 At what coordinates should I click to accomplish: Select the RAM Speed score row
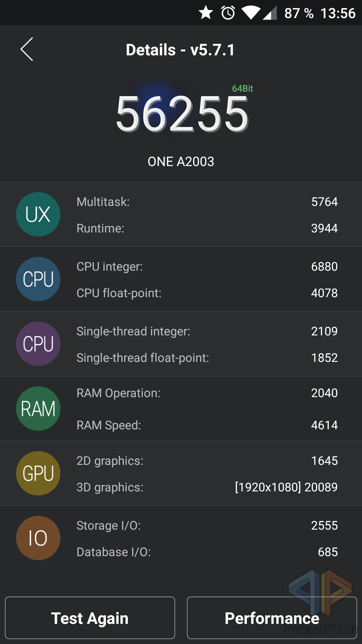(x=207, y=425)
